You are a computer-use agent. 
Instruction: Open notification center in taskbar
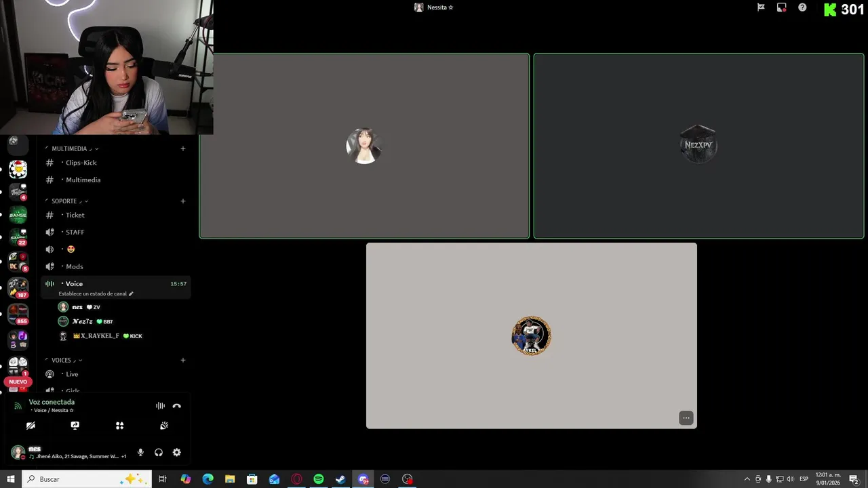[854, 479]
